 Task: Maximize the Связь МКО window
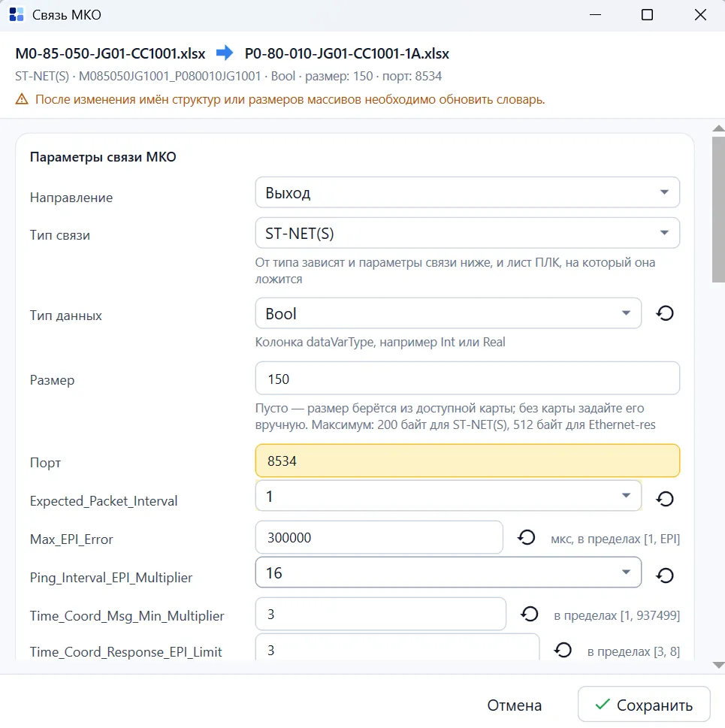click(x=647, y=15)
